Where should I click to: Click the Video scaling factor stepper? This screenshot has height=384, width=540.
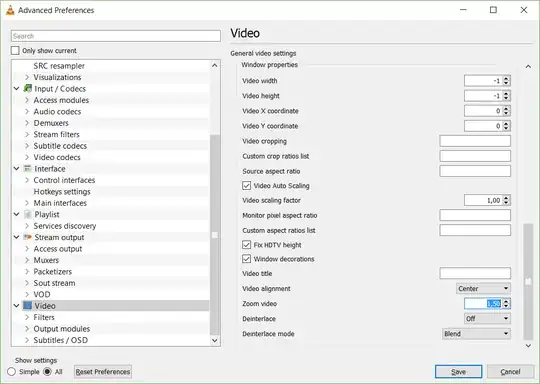click(x=506, y=200)
